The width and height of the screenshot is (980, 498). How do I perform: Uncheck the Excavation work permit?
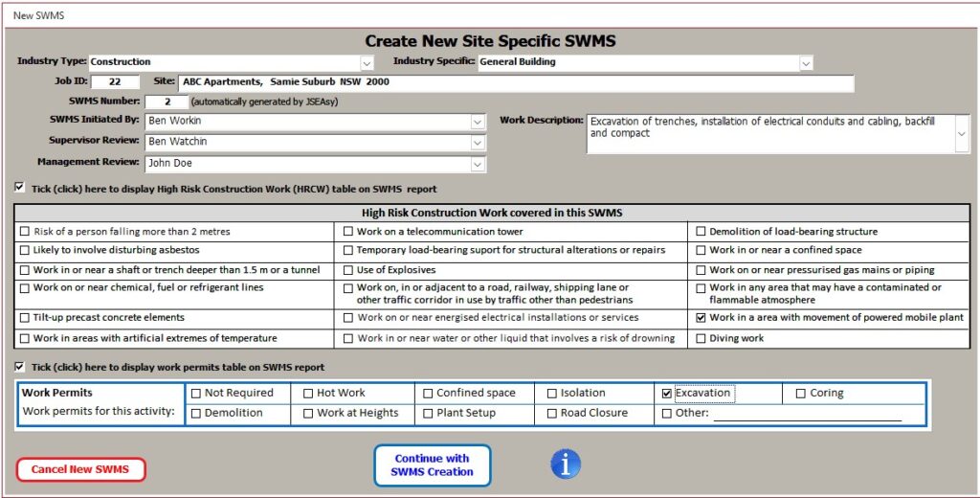tap(667, 394)
